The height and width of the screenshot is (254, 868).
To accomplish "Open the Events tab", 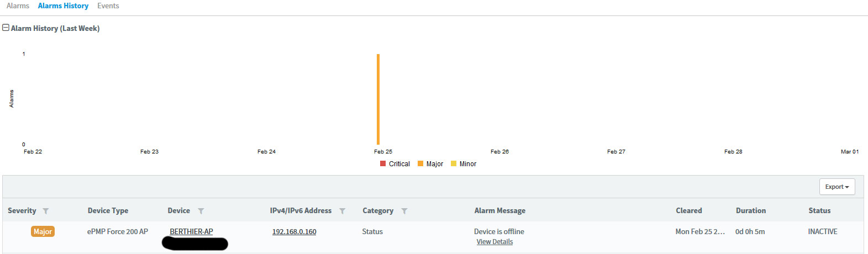I will (x=108, y=6).
